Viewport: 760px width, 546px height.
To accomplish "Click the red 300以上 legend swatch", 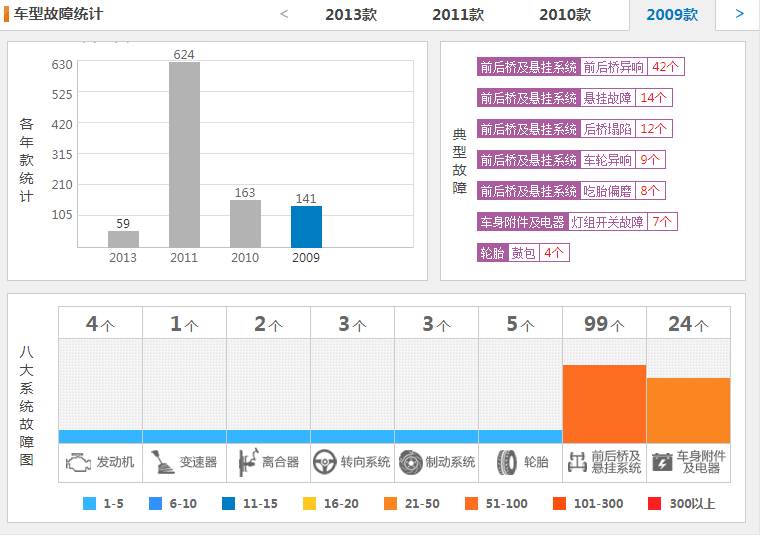I will coord(655,504).
